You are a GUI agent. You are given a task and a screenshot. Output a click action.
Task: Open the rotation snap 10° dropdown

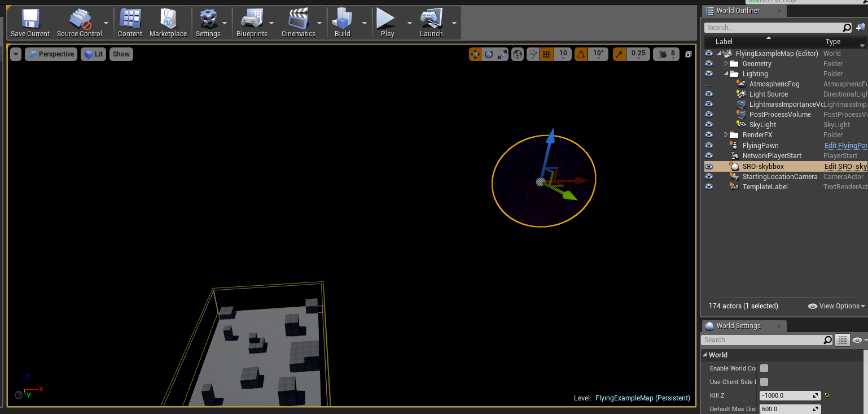pos(598,54)
